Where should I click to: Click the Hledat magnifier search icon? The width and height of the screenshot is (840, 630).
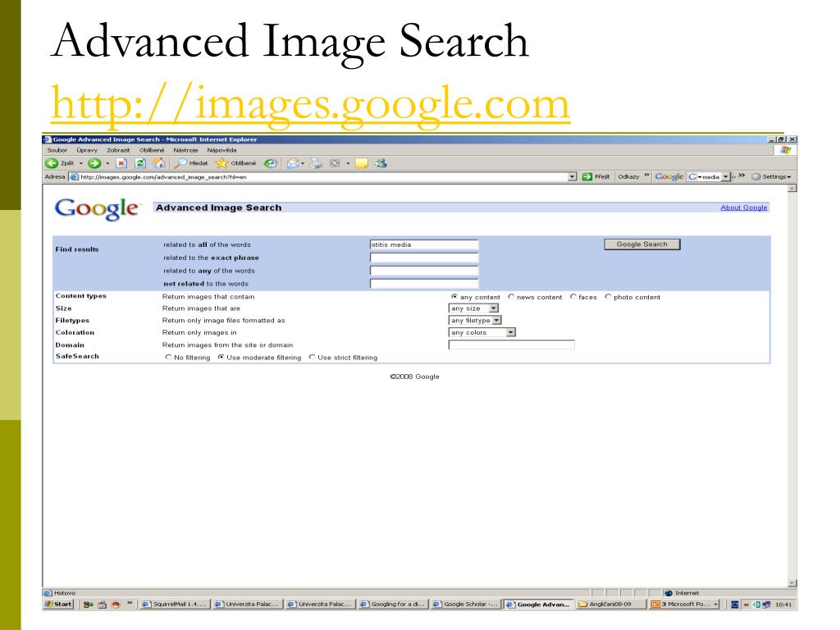point(180,163)
